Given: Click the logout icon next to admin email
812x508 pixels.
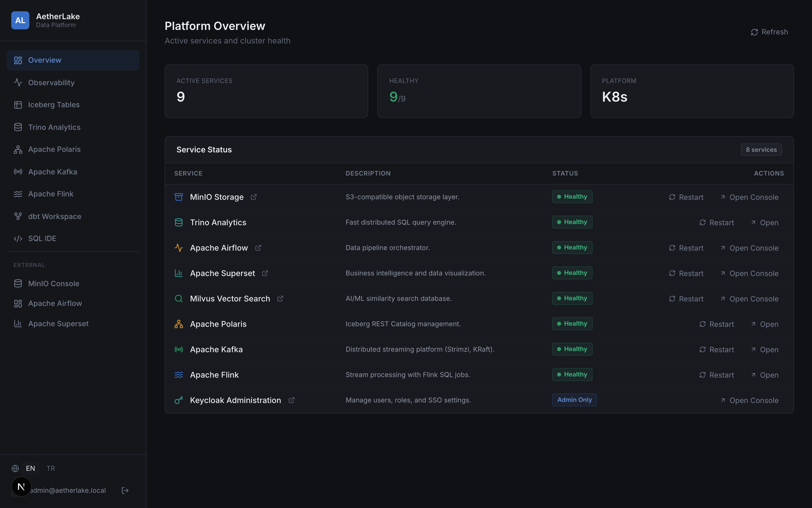Looking at the screenshot, I should 125,491.
